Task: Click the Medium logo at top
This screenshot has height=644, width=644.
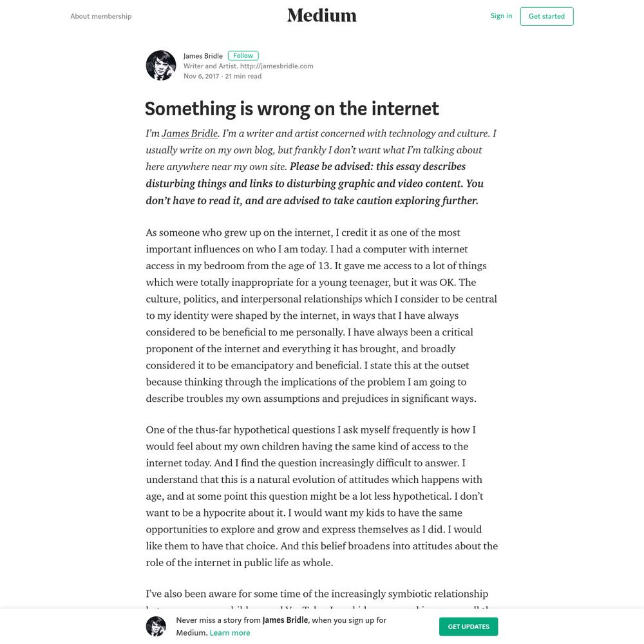Action: point(321,16)
